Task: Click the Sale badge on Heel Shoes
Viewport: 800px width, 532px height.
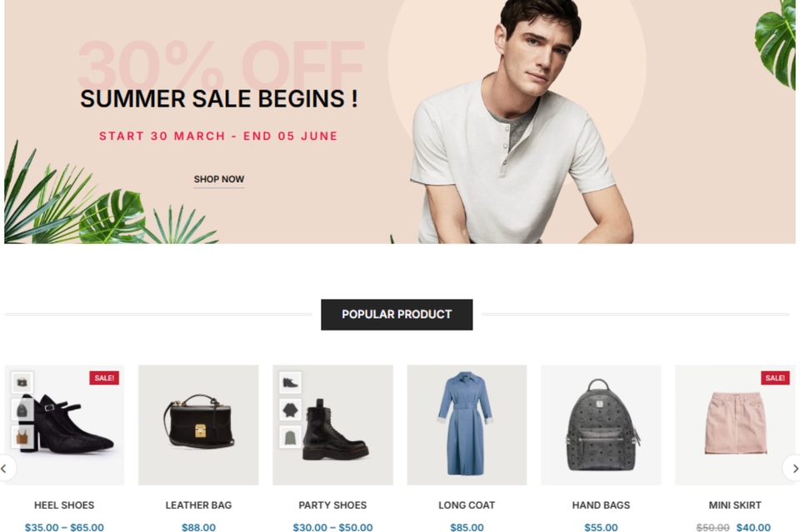Action: pyautogui.click(x=104, y=378)
